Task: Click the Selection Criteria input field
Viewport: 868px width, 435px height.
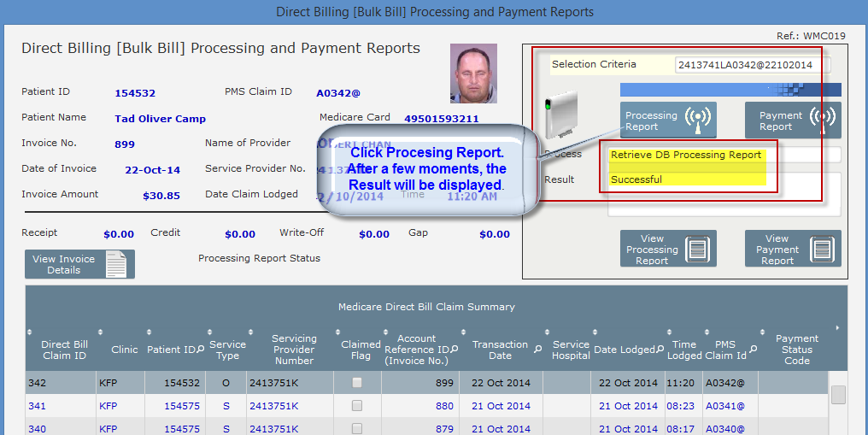Action: 753,65
